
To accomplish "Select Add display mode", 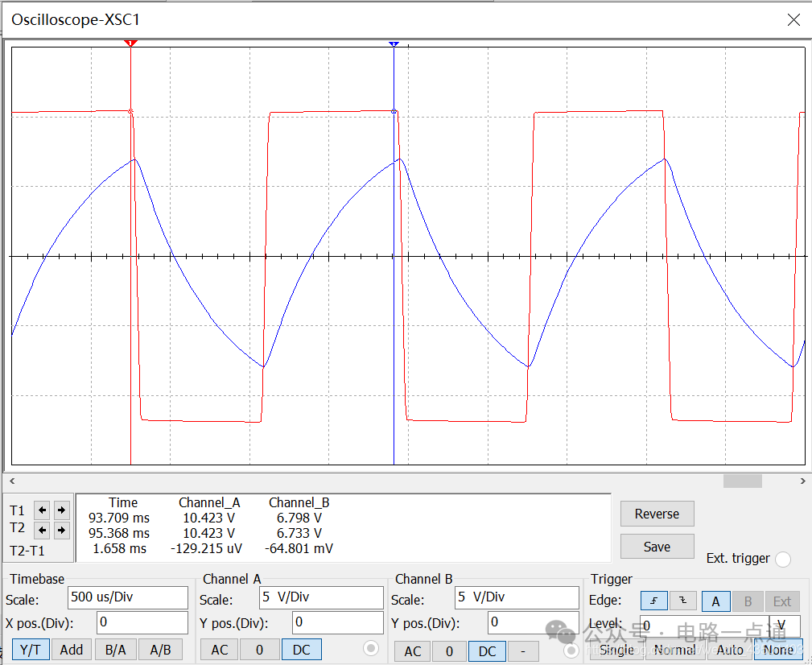I will pos(72,650).
